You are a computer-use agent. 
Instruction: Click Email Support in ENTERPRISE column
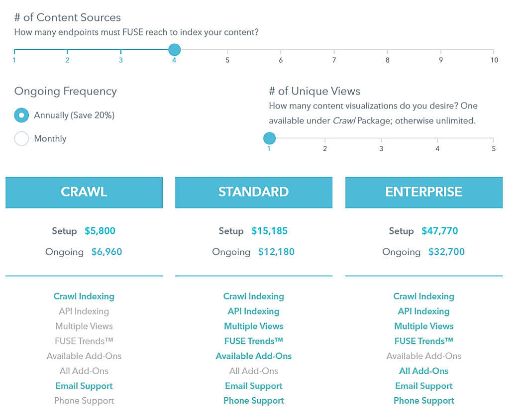point(423,386)
